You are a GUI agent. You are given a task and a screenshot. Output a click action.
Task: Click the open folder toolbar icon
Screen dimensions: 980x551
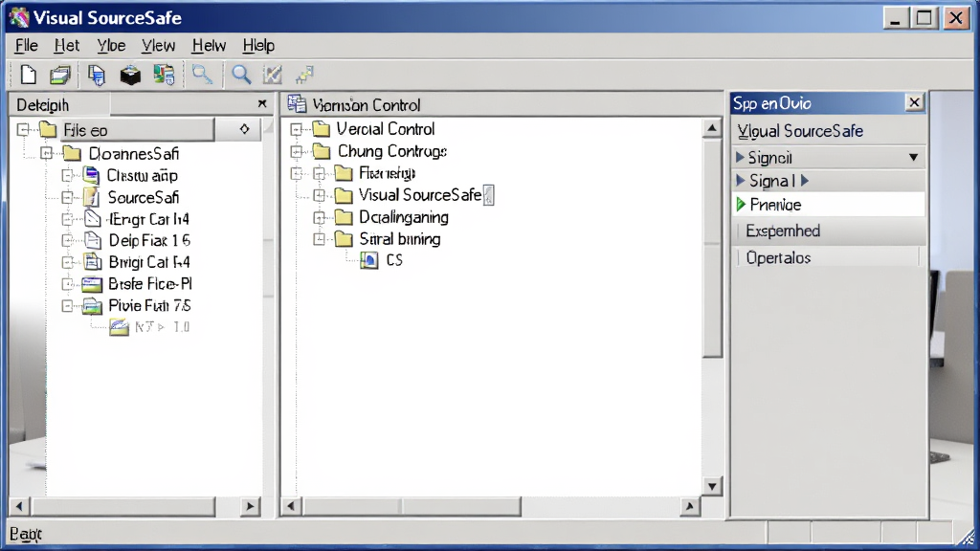pos(60,75)
